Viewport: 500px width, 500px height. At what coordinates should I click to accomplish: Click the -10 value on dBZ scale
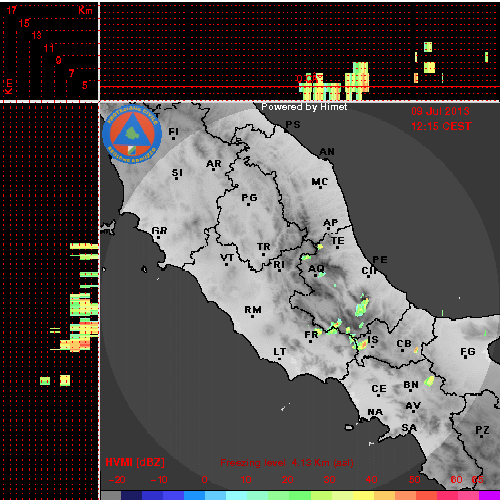coord(159,480)
